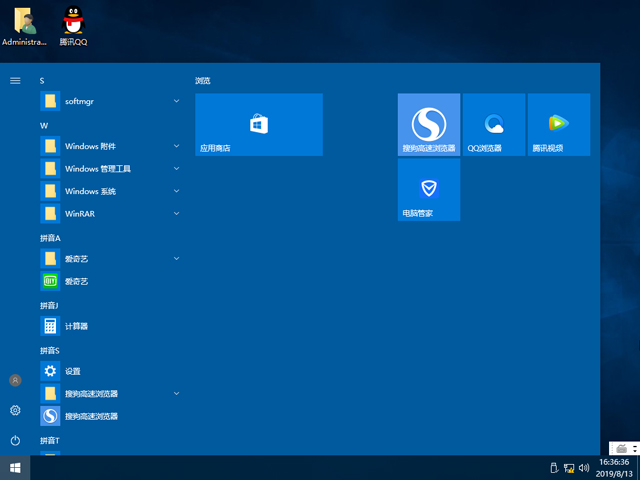This screenshot has width=640, height=480.
Task: Expand the Windows 附件 folder
Action: [110, 146]
